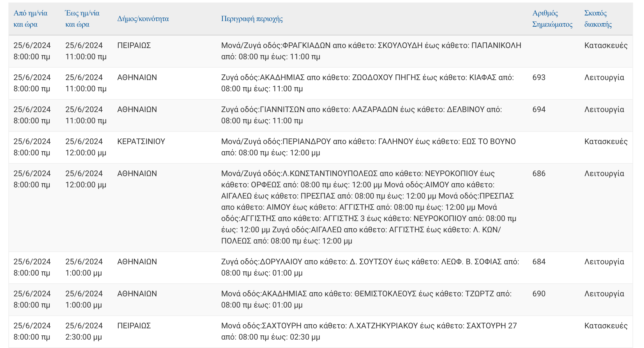This screenshot has width=644, height=348.
Task: Select note number 693 cell
Action: tap(539, 78)
